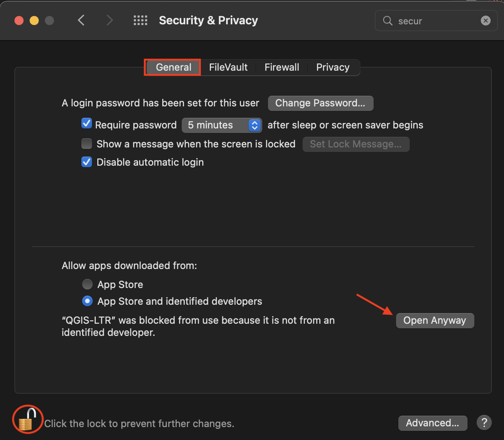Screen dimensions: 504x440
Task: Switch to the Firewall tab
Action: (x=282, y=68)
